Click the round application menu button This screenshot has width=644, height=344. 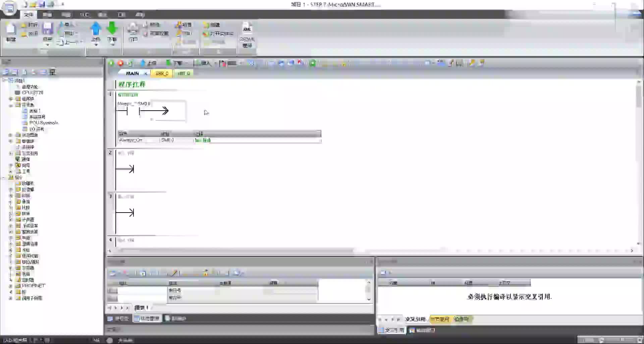click(x=9, y=8)
